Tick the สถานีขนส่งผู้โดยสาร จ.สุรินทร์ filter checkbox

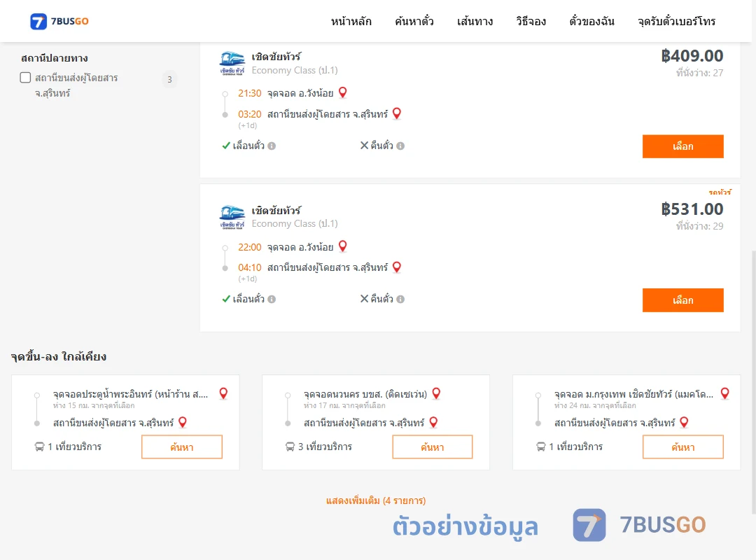coord(26,78)
